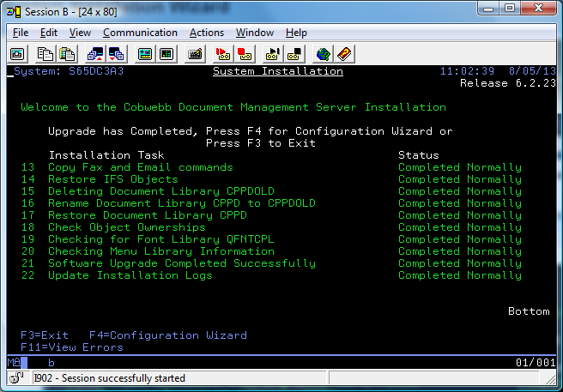Screen dimensions: 563x392
Task: Click F3=Exit function key label
Action: coord(45,335)
